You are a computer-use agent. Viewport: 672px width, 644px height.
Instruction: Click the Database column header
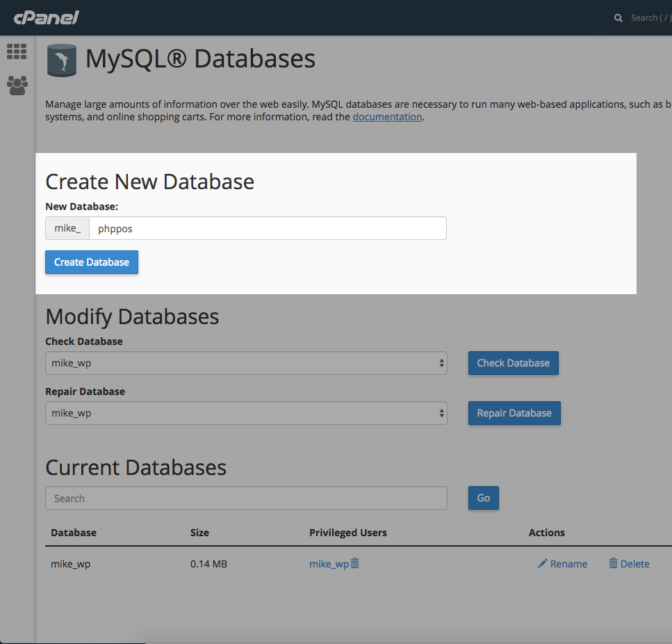tap(74, 533)
